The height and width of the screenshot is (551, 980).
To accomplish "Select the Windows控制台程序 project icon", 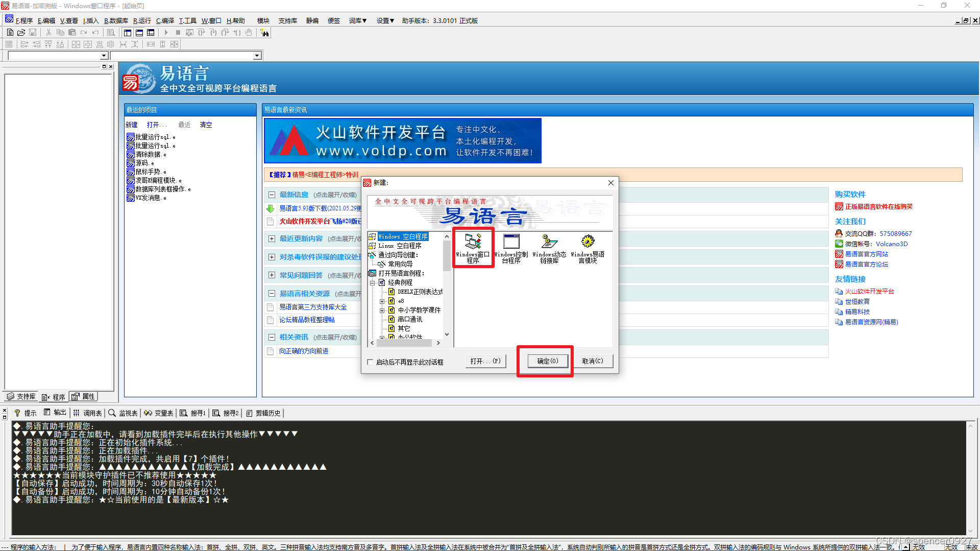I will click(x=511, y=248).
